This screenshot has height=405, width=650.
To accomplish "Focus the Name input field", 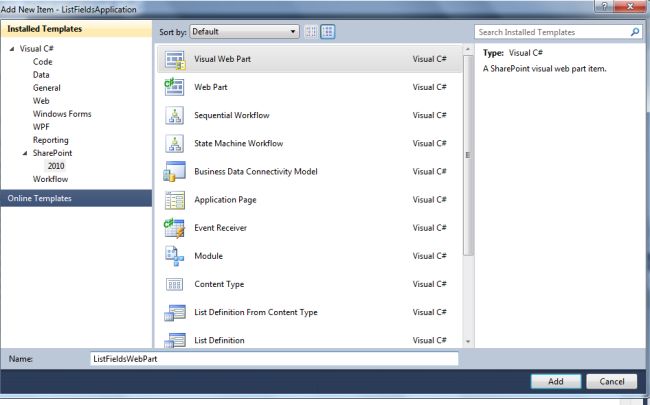I will point(274,359).
